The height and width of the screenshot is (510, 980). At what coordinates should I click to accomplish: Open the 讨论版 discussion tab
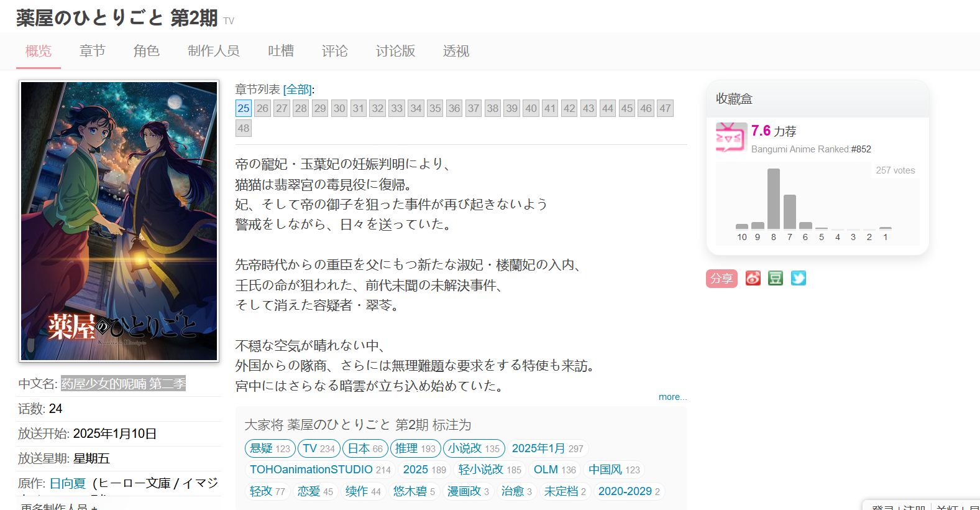[395, 51]
